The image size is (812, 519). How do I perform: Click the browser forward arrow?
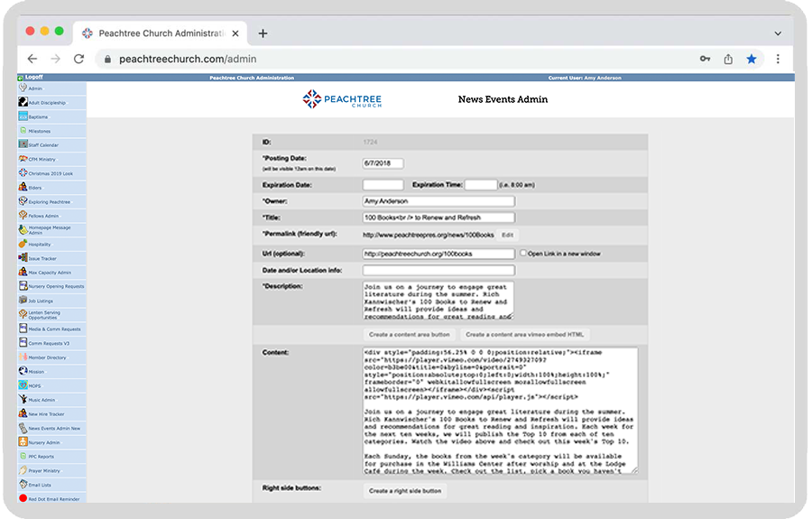coord(55,59)
